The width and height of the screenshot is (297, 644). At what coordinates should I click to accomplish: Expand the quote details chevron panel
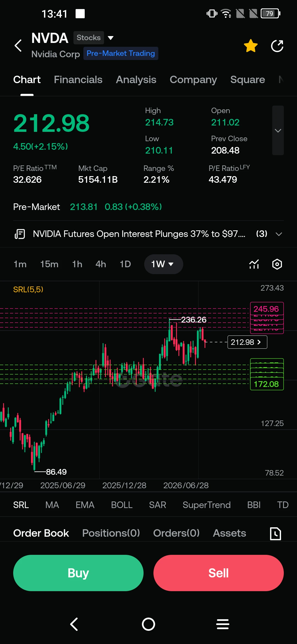pyautogui.click(x=278, y=130)
